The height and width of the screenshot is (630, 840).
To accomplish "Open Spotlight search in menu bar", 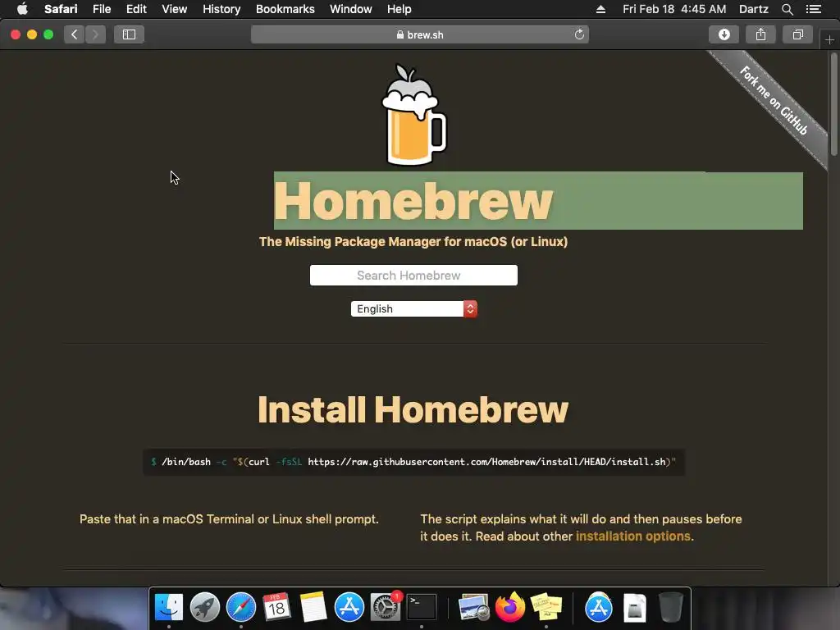I will tap(787, 9).
